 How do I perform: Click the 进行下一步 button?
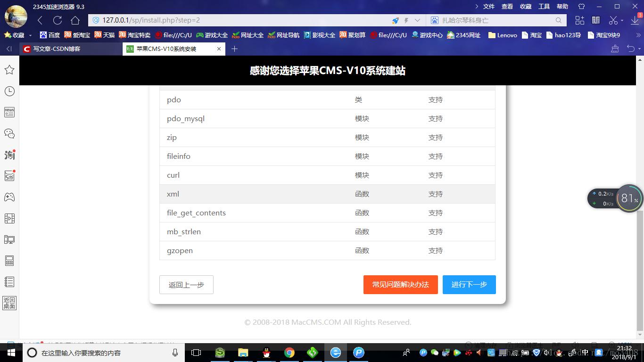(x=469, y=285)
